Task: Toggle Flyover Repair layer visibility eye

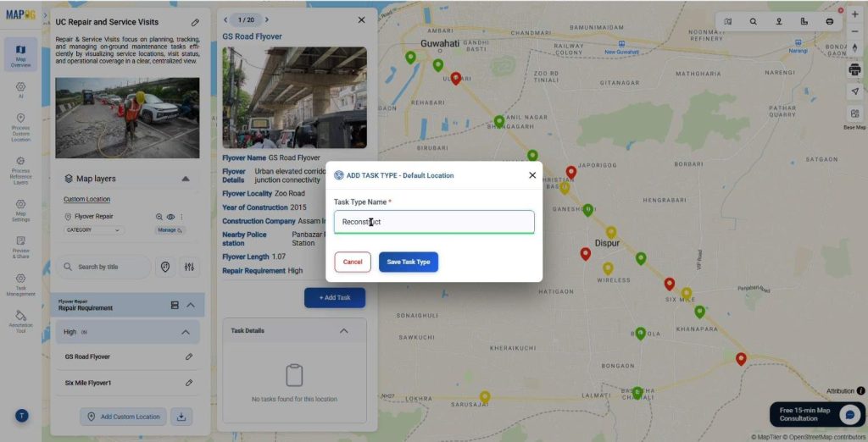Action: 171,217
